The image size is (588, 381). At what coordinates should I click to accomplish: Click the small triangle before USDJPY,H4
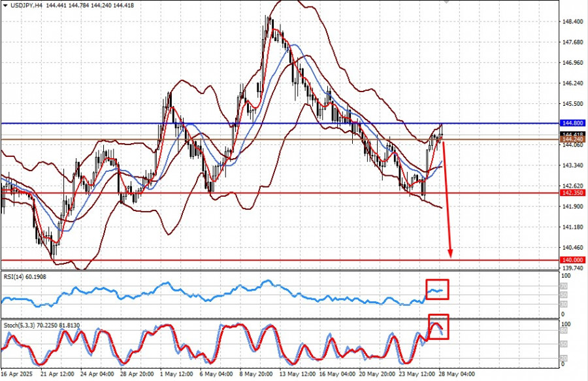(x=5, y=6)
